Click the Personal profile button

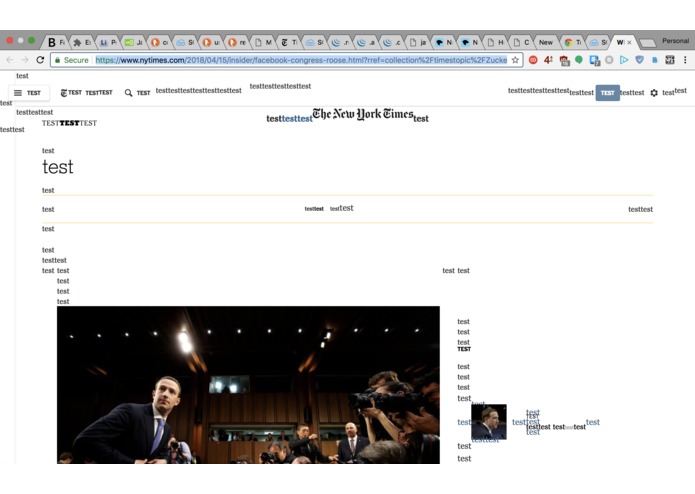click(x=675, y=41)
